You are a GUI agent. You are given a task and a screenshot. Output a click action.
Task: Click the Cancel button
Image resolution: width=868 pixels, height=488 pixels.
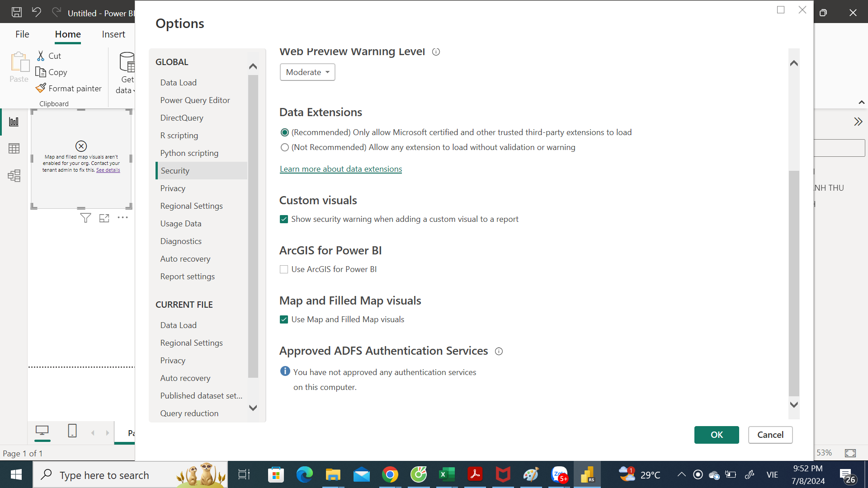coord(770,435)
